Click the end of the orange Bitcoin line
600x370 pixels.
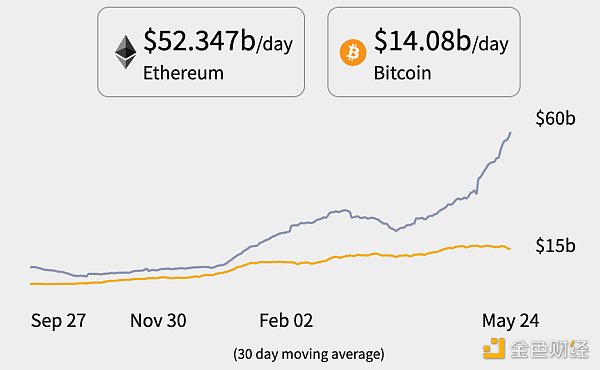click(x=510, y=249)
